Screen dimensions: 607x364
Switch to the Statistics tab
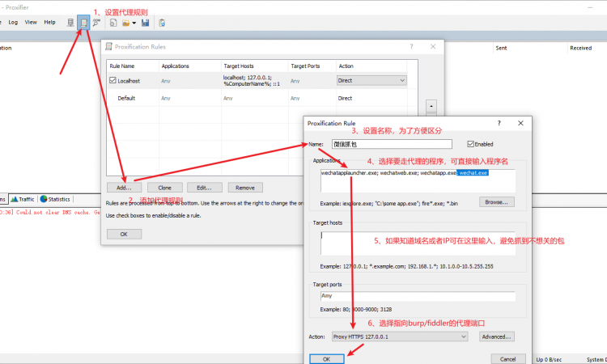[x=55, y=199]
